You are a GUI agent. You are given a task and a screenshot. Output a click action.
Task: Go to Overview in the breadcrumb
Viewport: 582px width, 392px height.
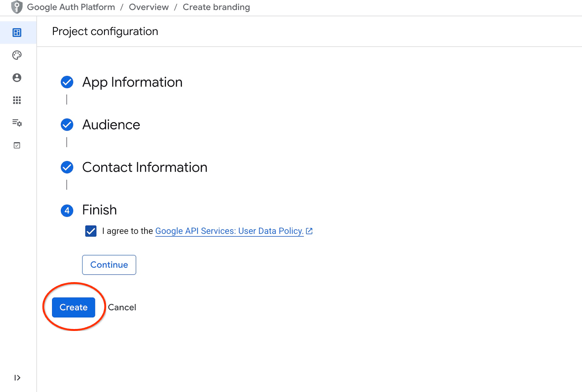click(149, 7)
